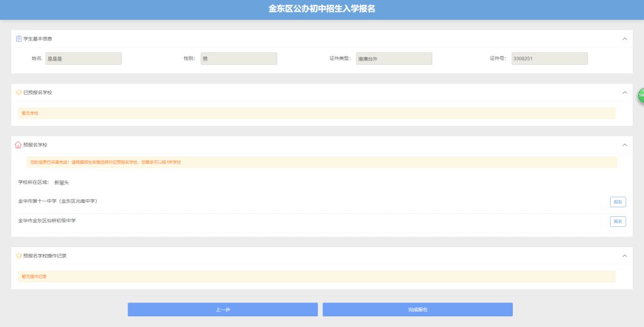This screenshot has height=327, width=644.
Task: Open the 证件类型 field showing 港澳台外
Action: pyautogui.click(x=394, y=58)
